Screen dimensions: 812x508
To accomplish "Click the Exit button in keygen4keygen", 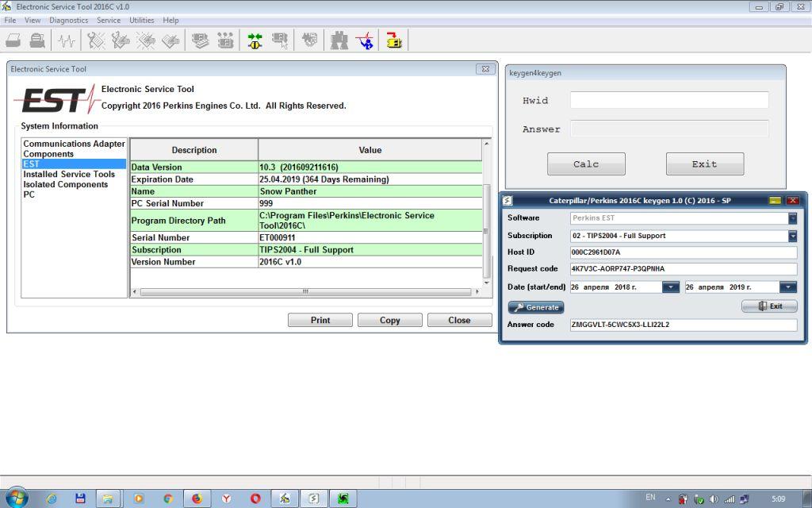I will click(704, 164).
